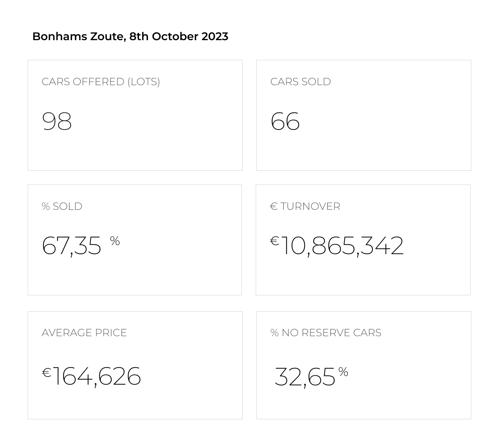Click euro symbol before 164,626
Viewport: 499px width, 448px height.
(46, 373)
